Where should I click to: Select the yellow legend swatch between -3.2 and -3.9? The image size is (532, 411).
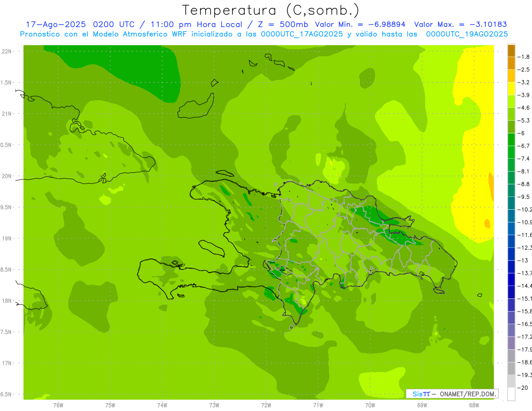(x=511, y=89)
